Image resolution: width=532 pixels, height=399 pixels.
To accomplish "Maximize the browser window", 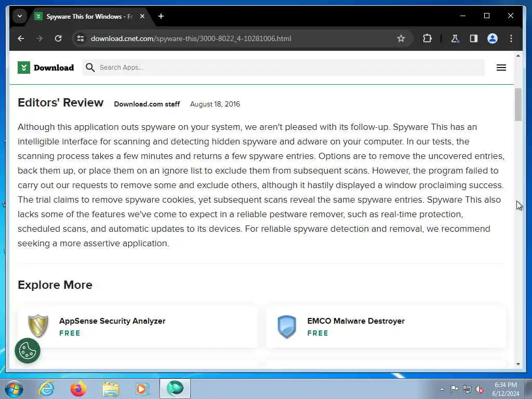I will pos(486,16).
